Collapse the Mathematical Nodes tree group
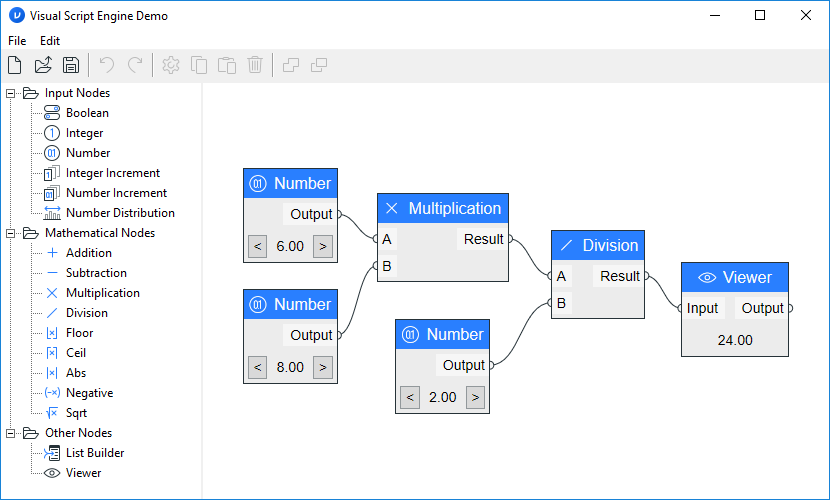This screenshot has width=830, height=500. coord(12,233)
